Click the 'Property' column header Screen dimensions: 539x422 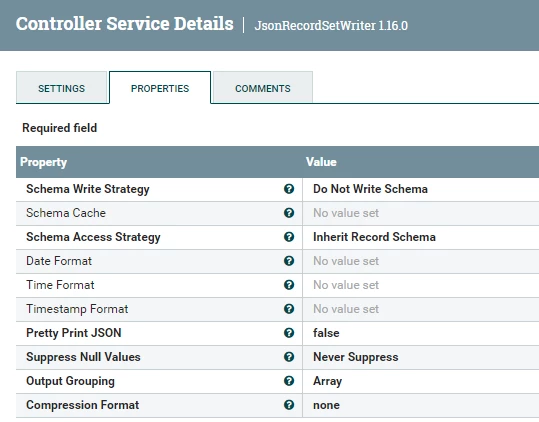tap(43, 162)
